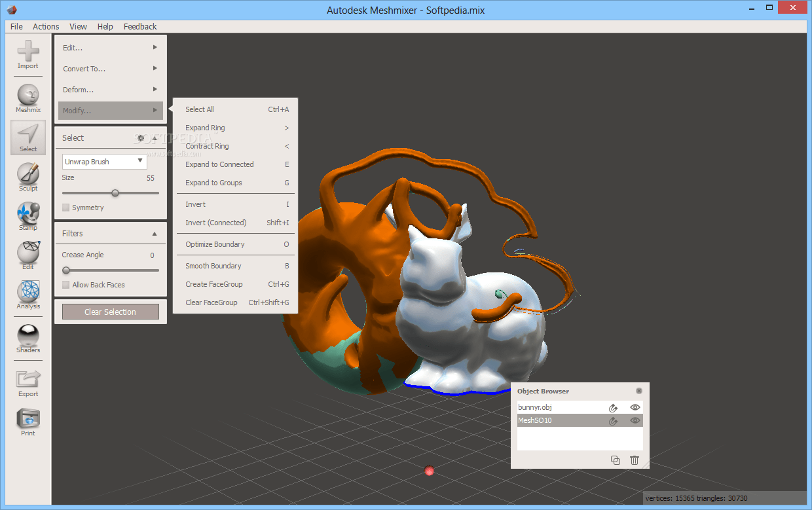Click the gear icon in Select panel
This screenshot has width=812, height=510.
click(x=140, y=138)
